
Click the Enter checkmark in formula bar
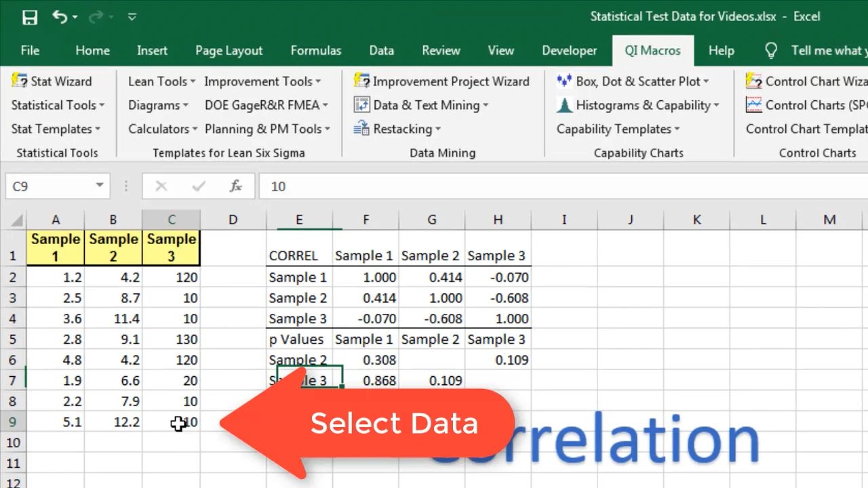pos(199,186)
